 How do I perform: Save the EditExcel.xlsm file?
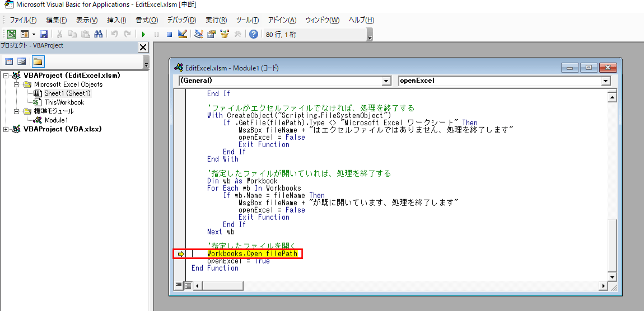click(43, 34)
